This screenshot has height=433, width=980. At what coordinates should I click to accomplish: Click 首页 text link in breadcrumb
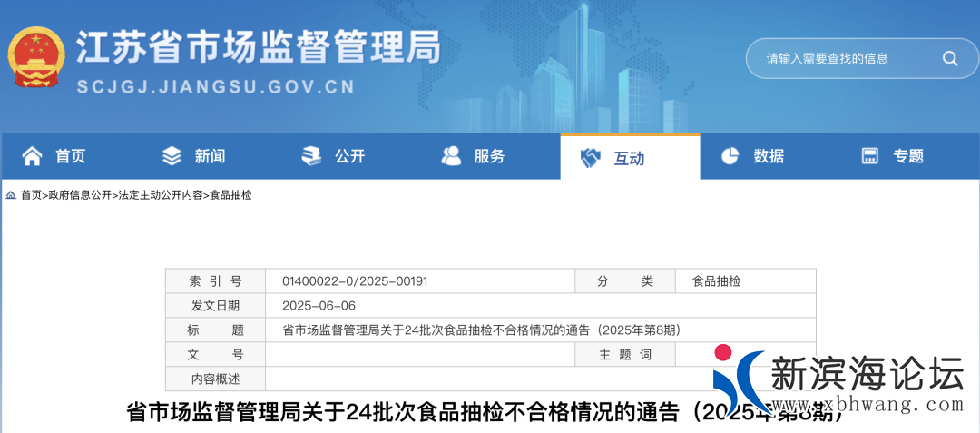click(31, 195)
